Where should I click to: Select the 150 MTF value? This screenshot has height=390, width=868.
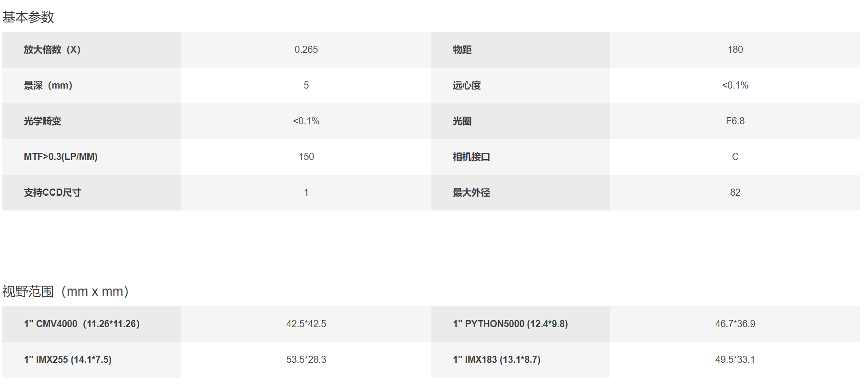click(x=306, y=157)
